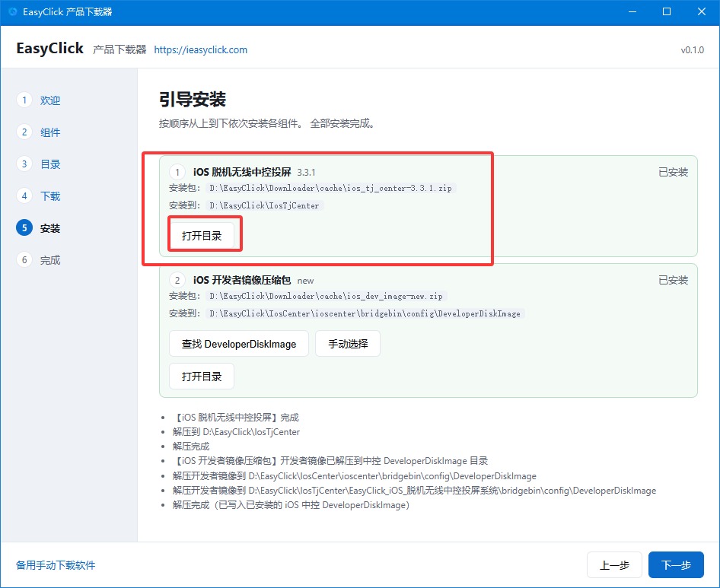The image size is (720, 588).
Task: Open the https://ieasyclick.com link
Action: [x=201, y=49]
